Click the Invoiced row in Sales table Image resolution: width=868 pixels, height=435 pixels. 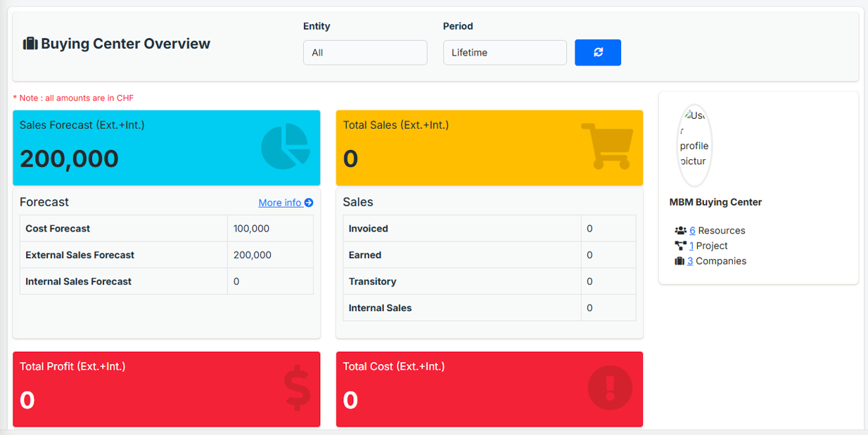tap(489, 229)
